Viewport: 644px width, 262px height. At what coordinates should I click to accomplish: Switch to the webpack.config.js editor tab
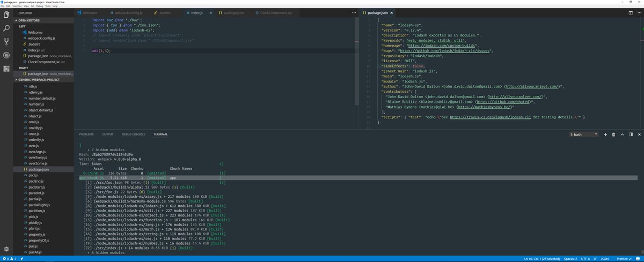pyautogui.click(x=127, y=12)
